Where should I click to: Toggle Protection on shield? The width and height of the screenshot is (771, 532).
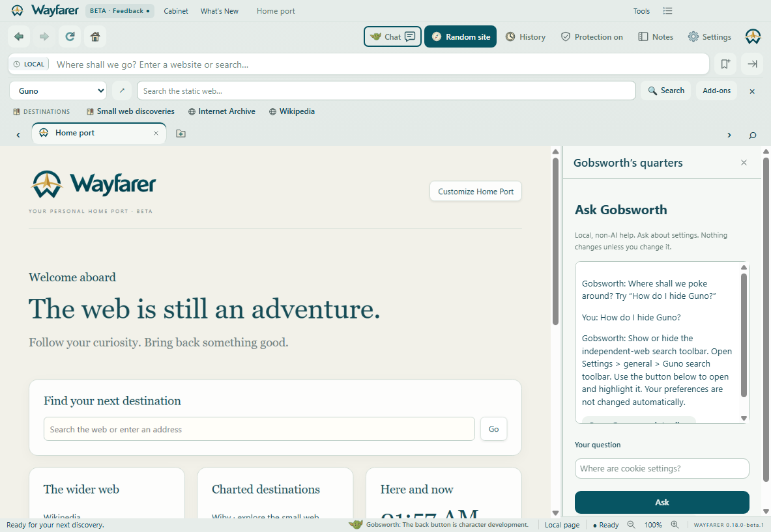click(592, 37)
